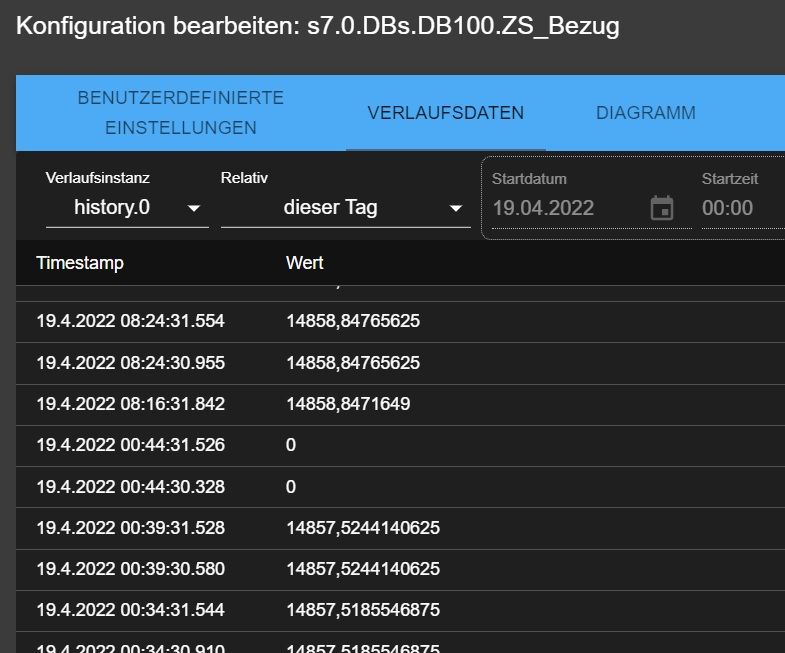Click the Timestamp column header
Image resolution: width=785 pixels, height=653 pixels.
(x=80, y=263)
